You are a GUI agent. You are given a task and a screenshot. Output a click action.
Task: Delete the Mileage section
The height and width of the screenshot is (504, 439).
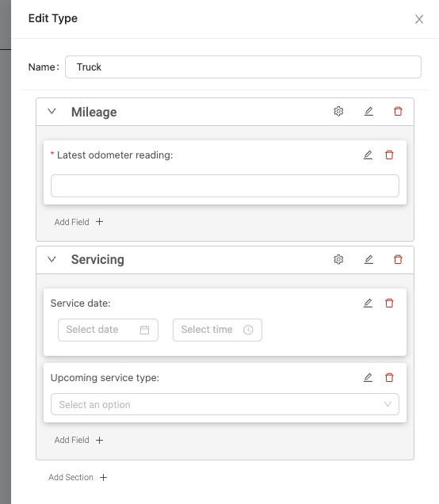coord(398,111)
